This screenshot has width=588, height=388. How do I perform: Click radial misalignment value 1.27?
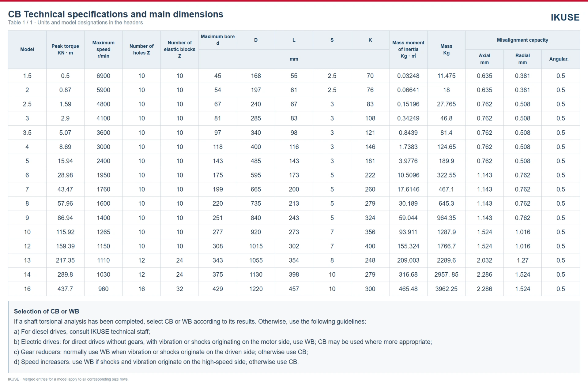[522, 260]
